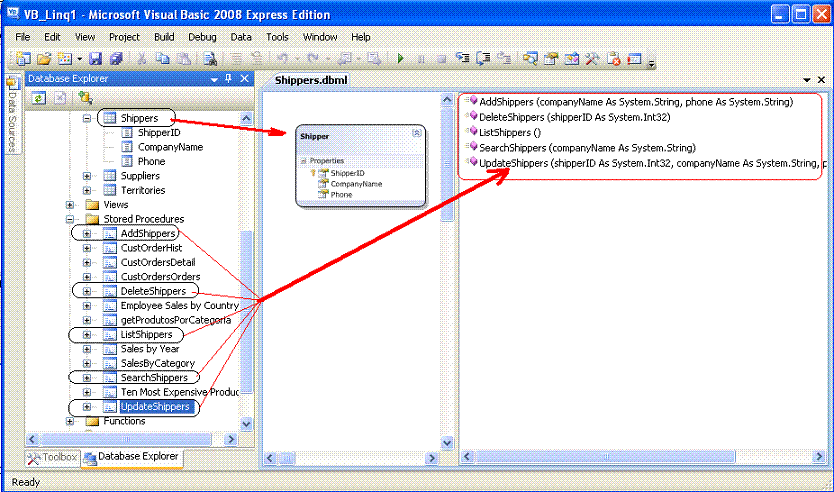Switch to the Toolbox tab at the bottom

(x=53, y=457)
